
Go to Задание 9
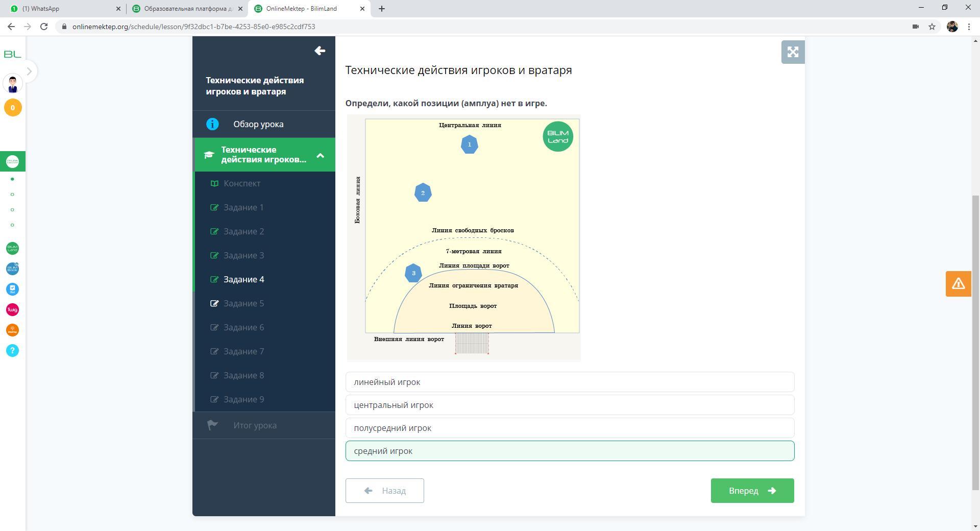[243, 399]
